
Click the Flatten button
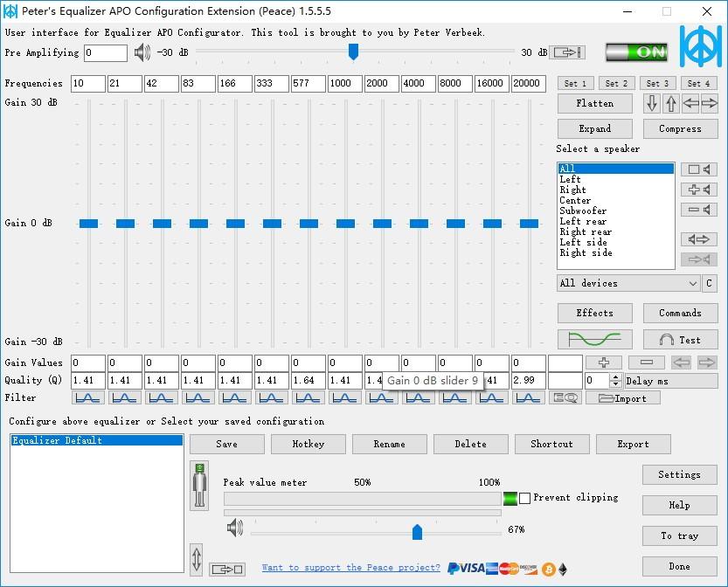coord(595,103)
